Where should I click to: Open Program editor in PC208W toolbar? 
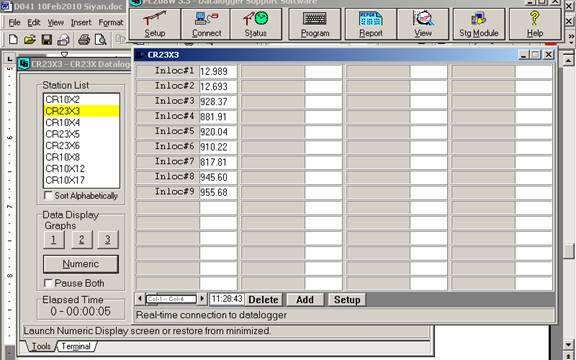pyautogui.click(x=315, y=24)
